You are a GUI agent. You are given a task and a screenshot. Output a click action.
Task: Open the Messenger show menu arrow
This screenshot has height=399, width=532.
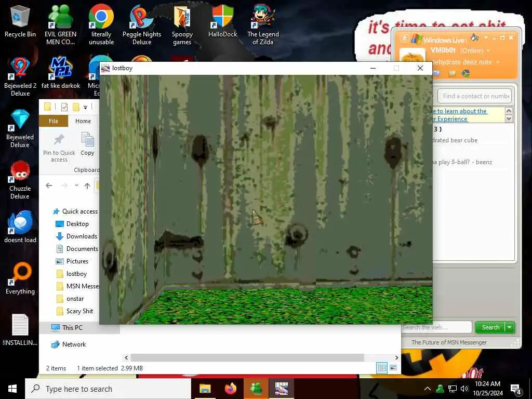pyautogui.click(x=486, y=37)
